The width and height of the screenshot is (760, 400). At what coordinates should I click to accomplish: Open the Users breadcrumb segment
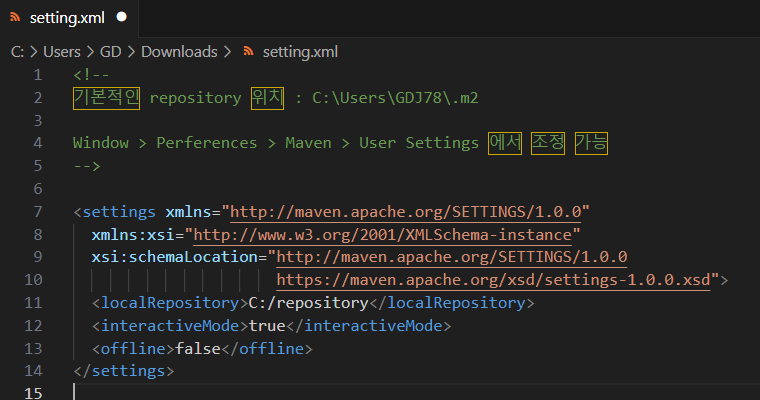click(x=62, y=51)
